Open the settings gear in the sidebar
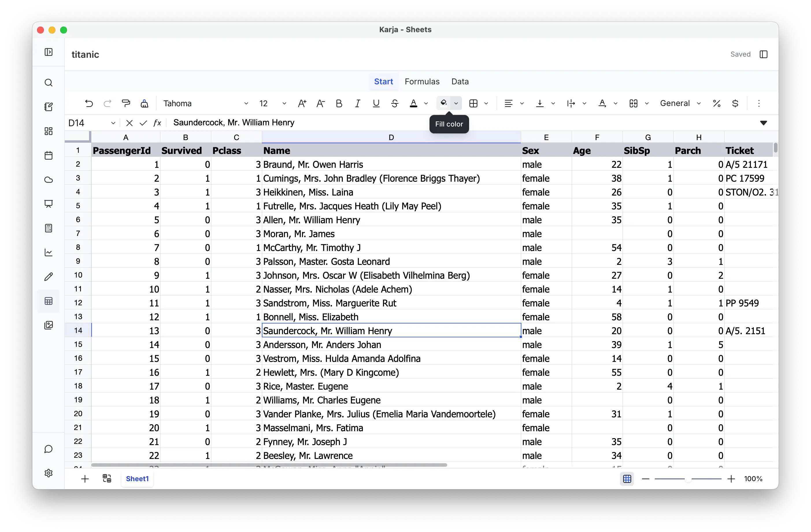This screenshot has height=532, width=811. (x=49, y=473)
